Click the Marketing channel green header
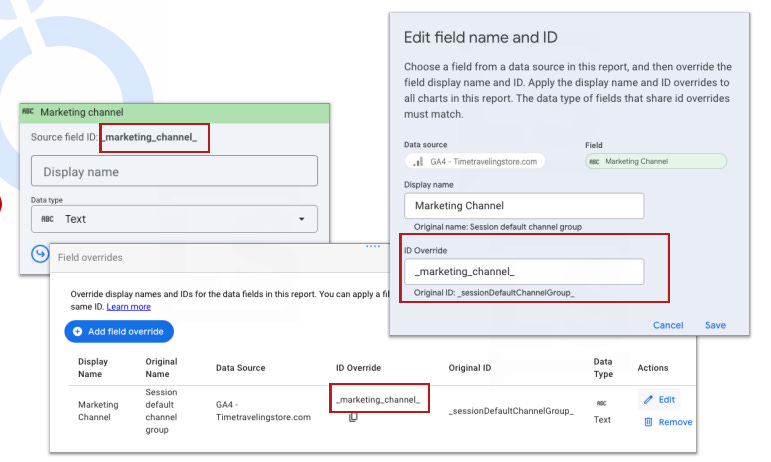This screenshot has height=462, width=771. coord(175,113)
